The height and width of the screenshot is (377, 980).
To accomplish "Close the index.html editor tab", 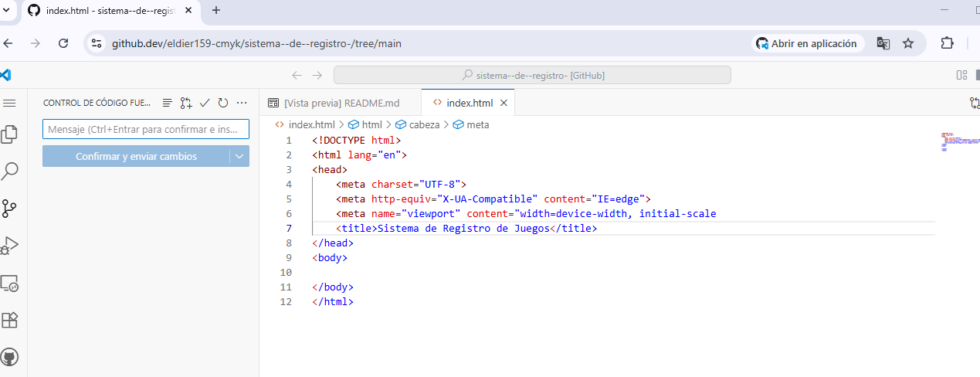I will (x=504, y=103).
